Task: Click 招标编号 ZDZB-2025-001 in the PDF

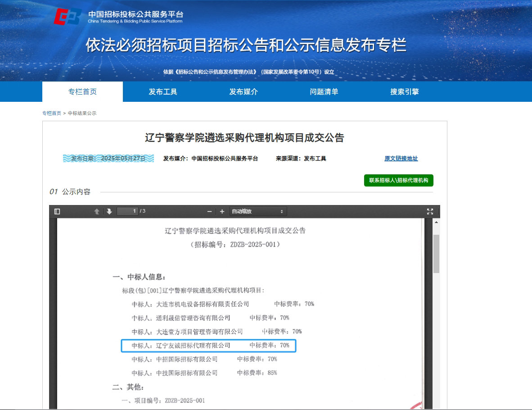Action: tap(235, 244)
